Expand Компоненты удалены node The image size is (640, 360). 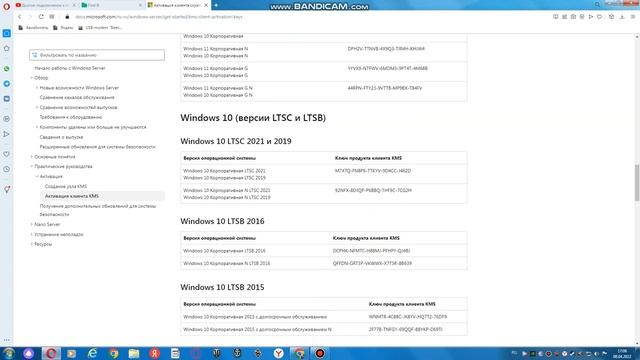37,127
